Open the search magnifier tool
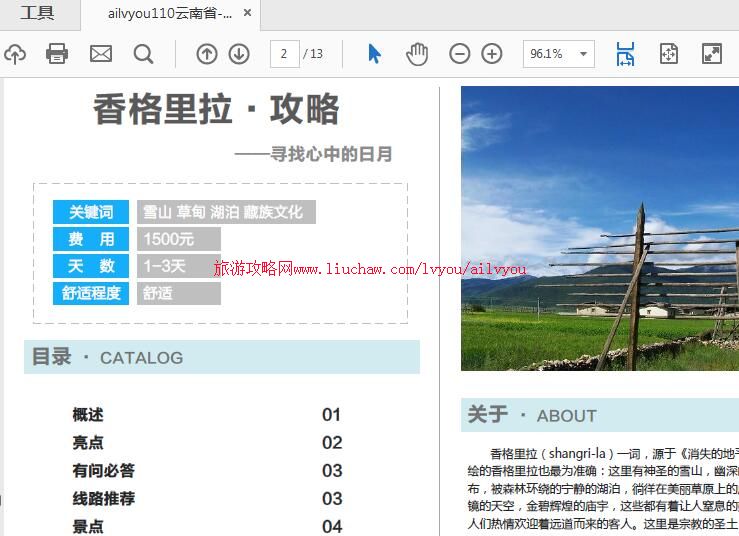 coord(144,54)
